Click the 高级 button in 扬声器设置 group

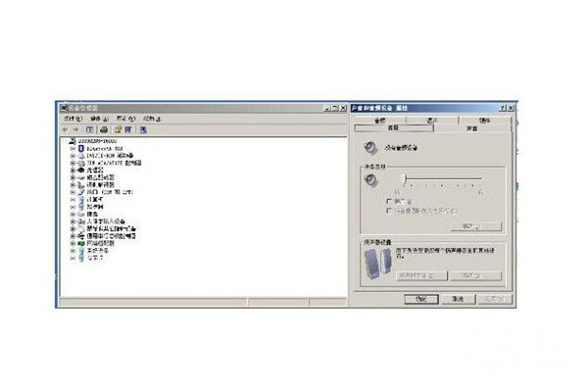coord(476,275)
